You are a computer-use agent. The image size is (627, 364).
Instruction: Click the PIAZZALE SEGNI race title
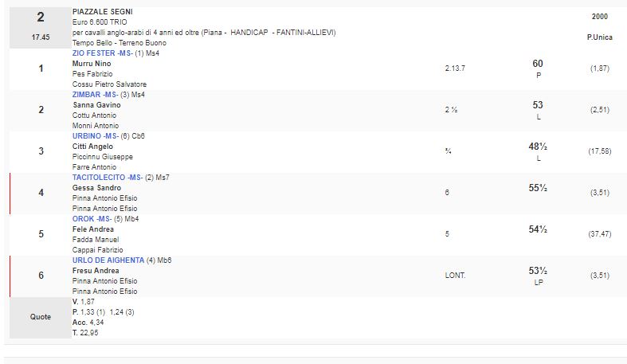(103, 12)
